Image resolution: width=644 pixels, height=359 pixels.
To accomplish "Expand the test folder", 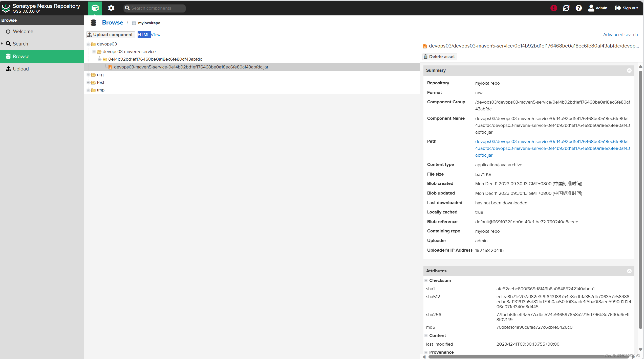I will [x=88, y=82].
